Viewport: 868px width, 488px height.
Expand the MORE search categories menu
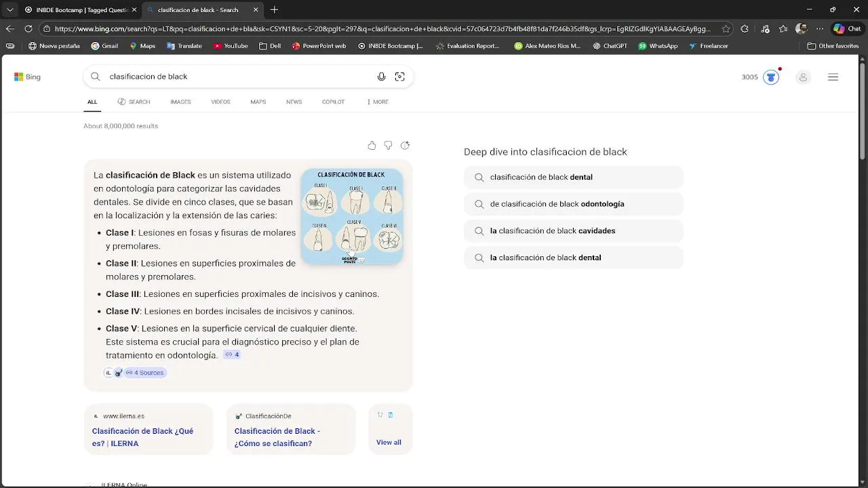pyautogui.click(x=377, y=102)
